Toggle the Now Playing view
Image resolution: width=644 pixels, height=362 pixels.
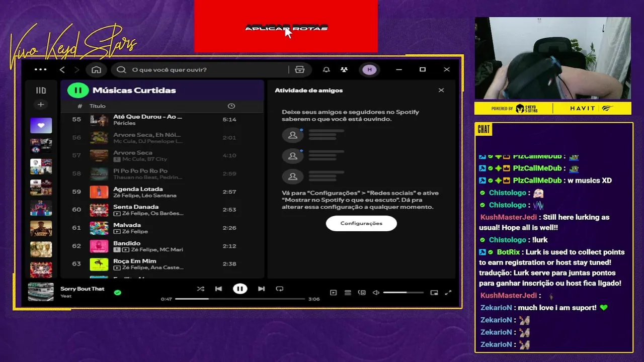[333, 293]
